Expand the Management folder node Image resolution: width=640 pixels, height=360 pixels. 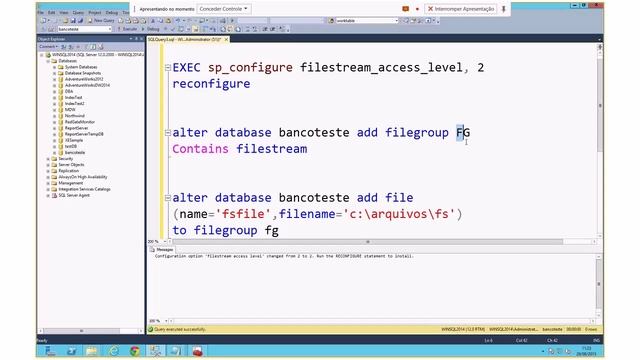(48, 183)
